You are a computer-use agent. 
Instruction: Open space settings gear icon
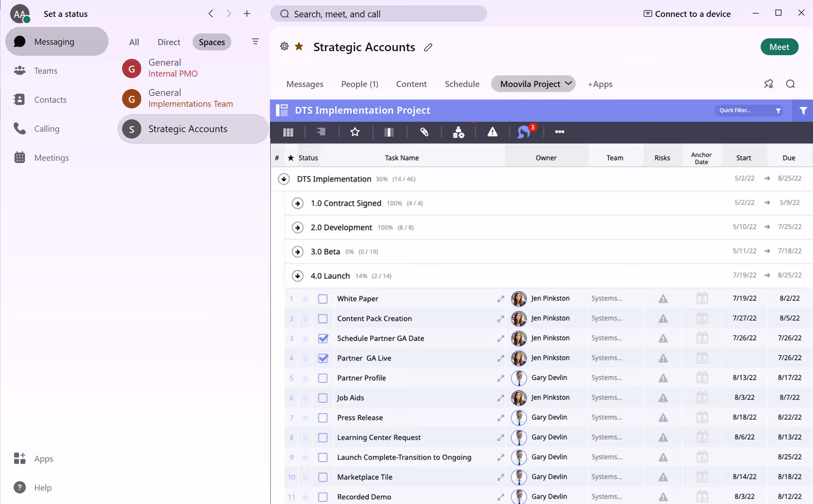tap(284, 46)
